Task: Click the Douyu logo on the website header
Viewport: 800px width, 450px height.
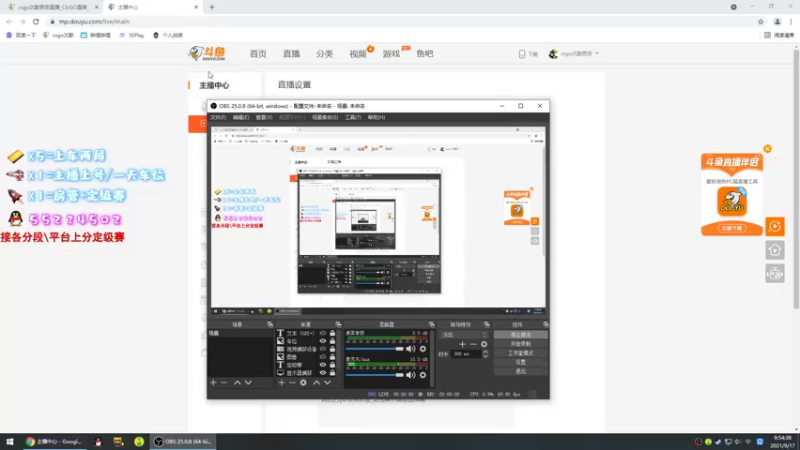Action: (207, 53)
